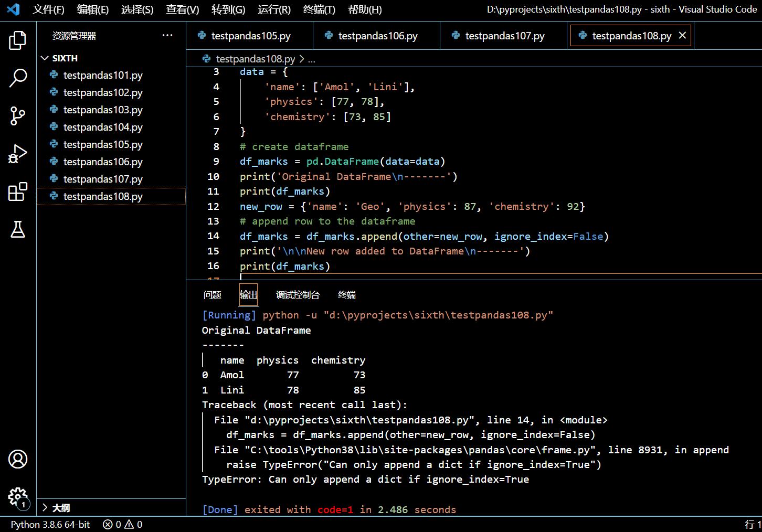Image resolution: width=762 pixels, height=532 pixels.
Task: Open the 帮助(H) menu
Action: [365, 9]
